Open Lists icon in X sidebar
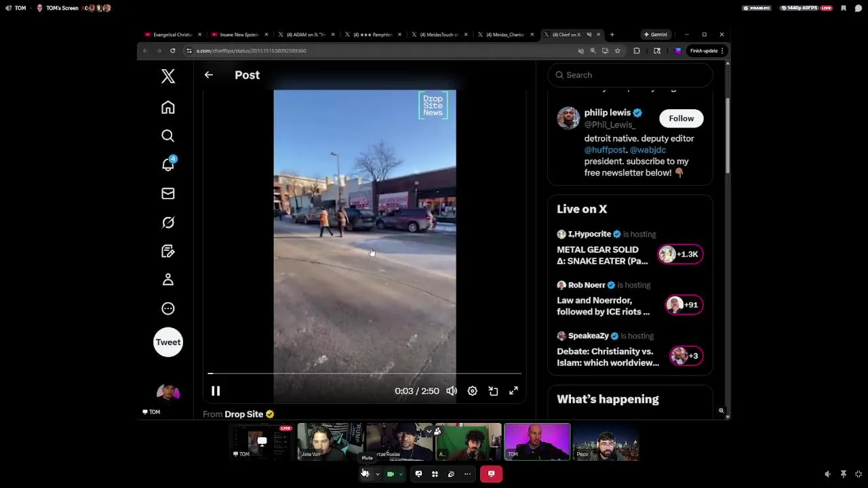868x488 pixels. coord(168,251)
